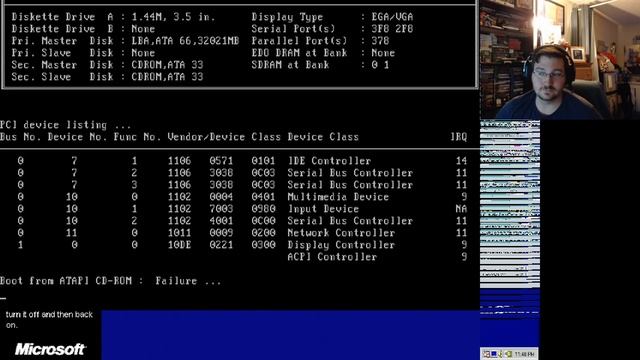Click the 'Input Device' row text
Screen dimensions: 640x360
tap(323, 209)
